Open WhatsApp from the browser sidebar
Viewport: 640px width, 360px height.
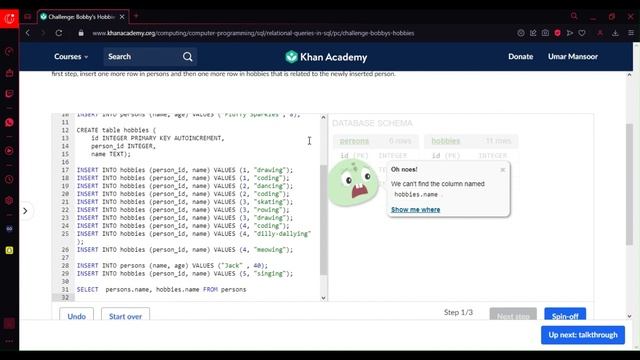click(x=9, y=122)
